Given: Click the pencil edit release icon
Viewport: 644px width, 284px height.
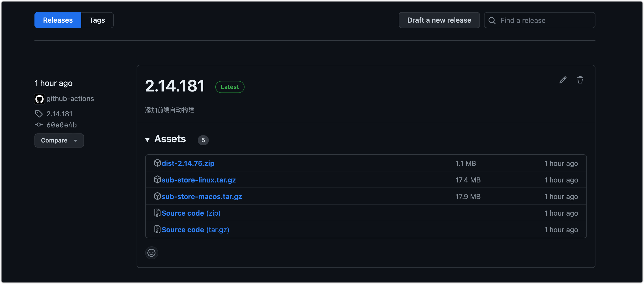Looking at the screenshot, I should pyautogui.click(x=563, y=80).
